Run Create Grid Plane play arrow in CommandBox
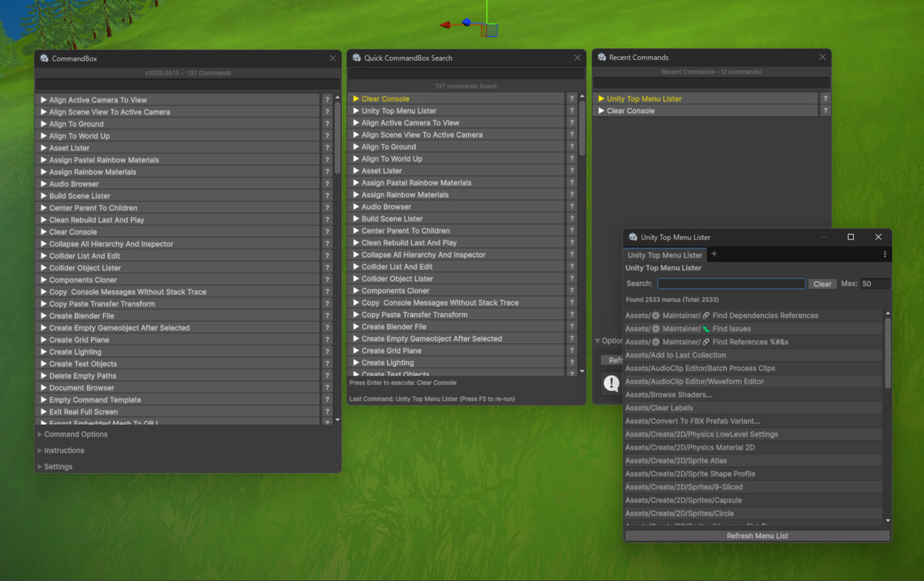This screenshot has width=924, height=581. [44, 339]
